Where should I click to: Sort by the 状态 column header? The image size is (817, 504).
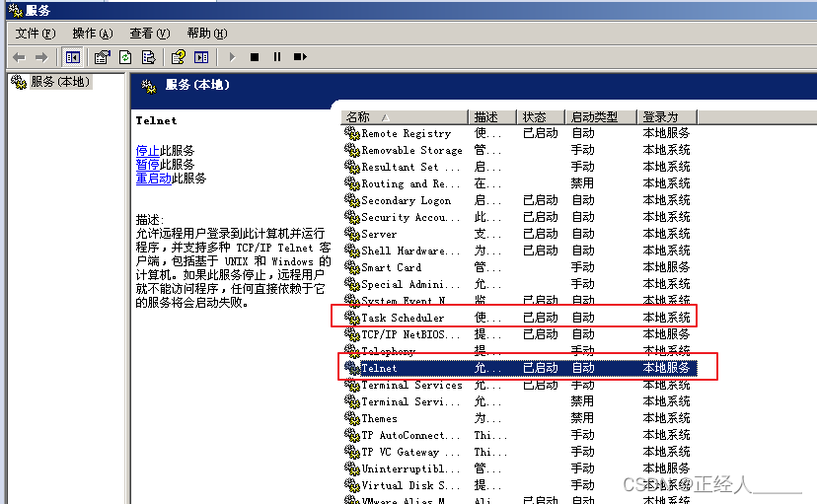(541, 117)
